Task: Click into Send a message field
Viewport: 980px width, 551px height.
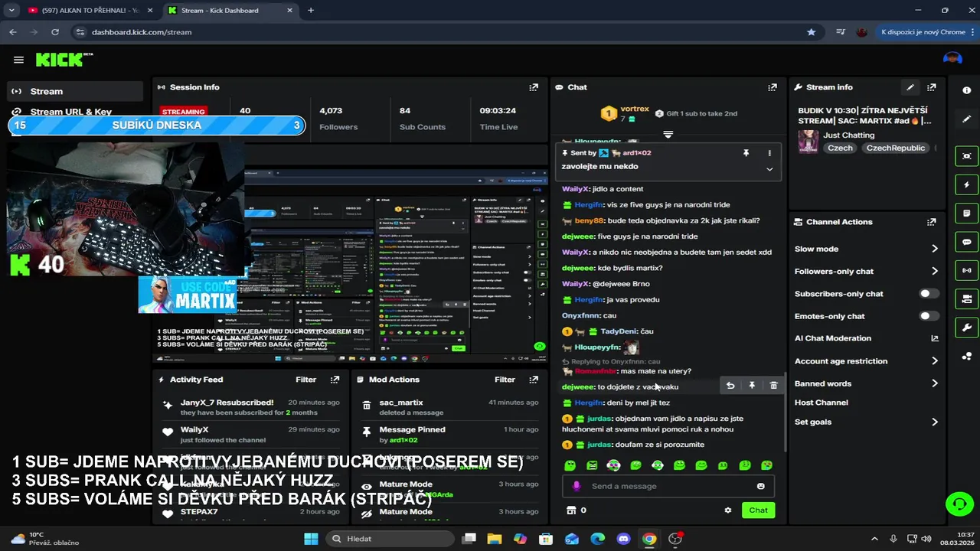Action: tap(668, 486)
